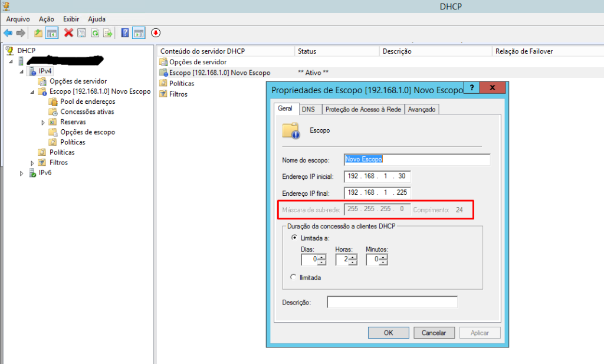
Task: Click the up-one-level folder toolbar icon
Action: [x=38, y=33]
